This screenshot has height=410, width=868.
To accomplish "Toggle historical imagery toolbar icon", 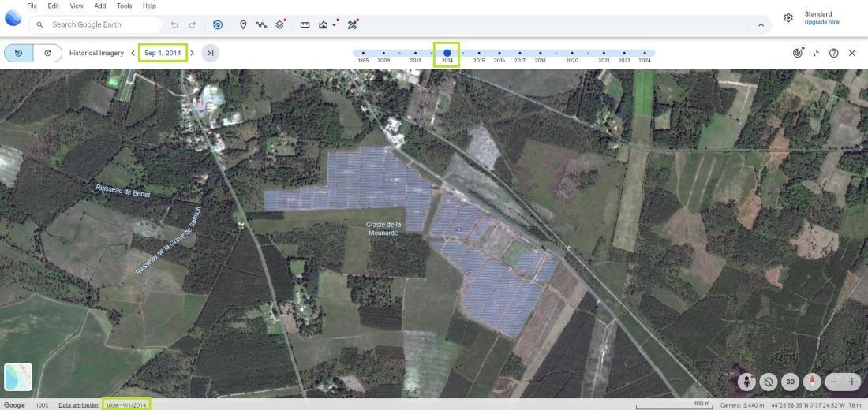I will [x=218, y=25].
